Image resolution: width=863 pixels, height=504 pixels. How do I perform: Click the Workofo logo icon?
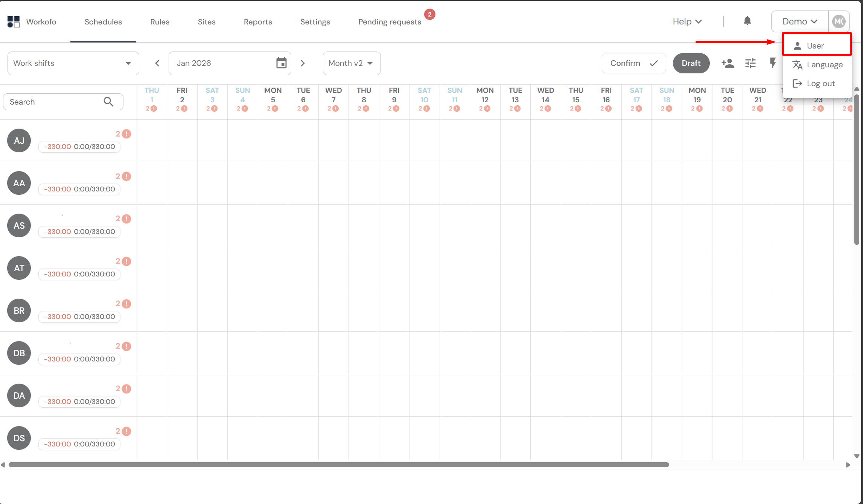tap(14, 22)
